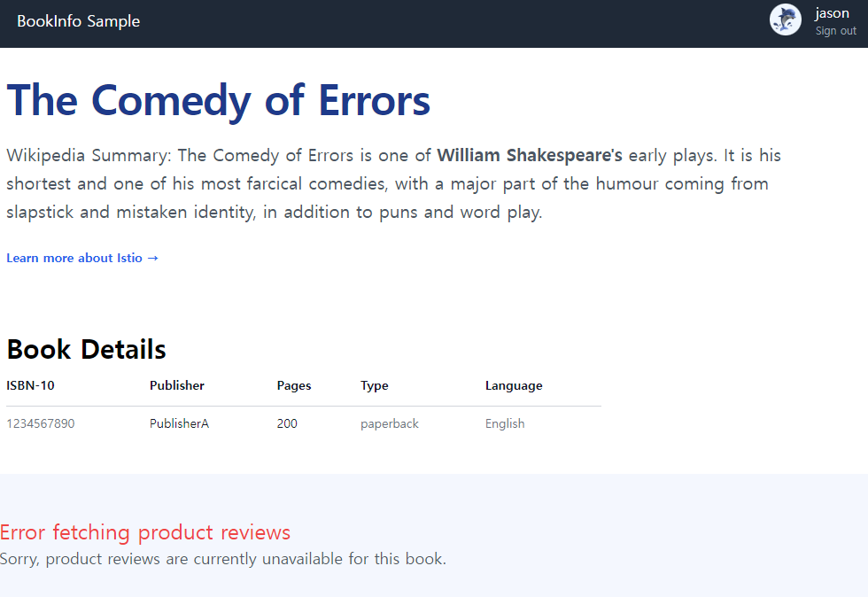868x597 pixels.
Task: Click the Pages column header
Action: pos(294,385)
